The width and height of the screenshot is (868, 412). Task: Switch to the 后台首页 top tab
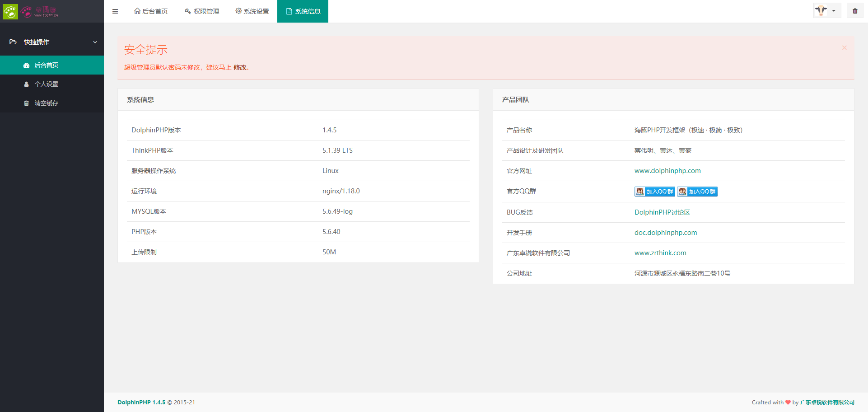[151, 11]
